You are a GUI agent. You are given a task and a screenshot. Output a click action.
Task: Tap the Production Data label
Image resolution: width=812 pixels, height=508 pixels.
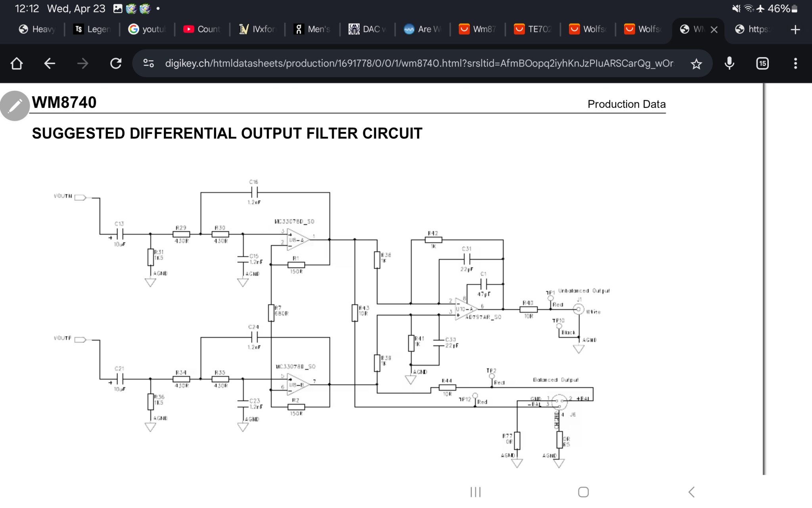626,104
